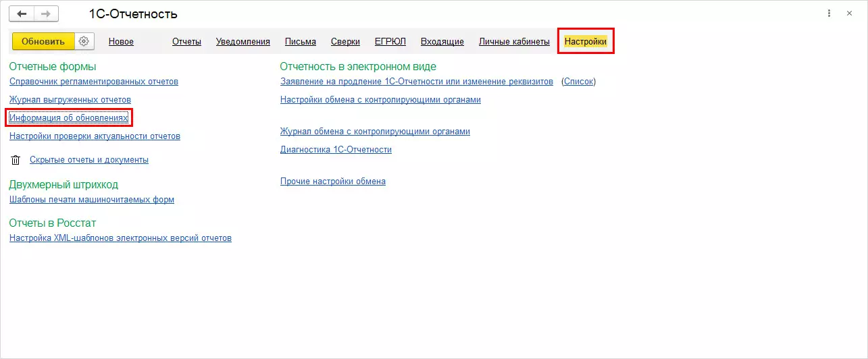This screenshot has height=359, width=868.
Task: Select the Настройки tab
Action: click(x=586, y=42)
